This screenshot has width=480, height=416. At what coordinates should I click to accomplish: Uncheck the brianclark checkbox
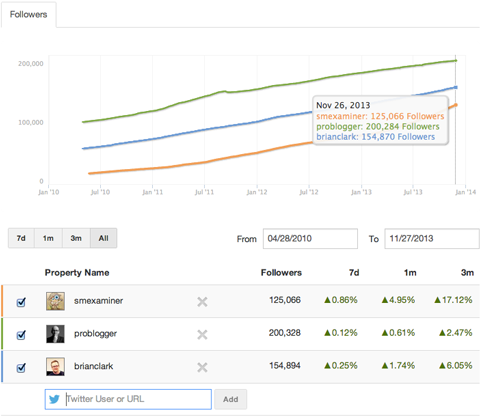tap(21, 368)
